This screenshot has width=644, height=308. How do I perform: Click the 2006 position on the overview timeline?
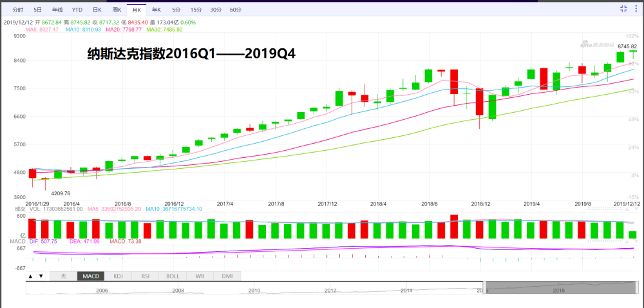[x=102, y=291]
